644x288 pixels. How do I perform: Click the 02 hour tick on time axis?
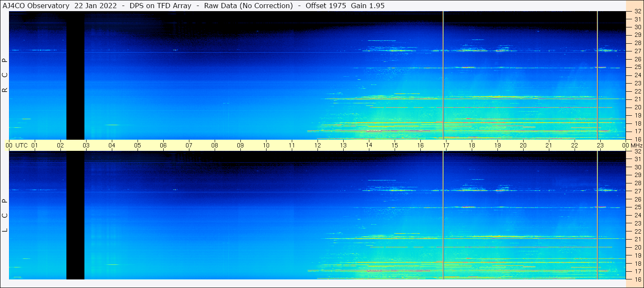[60, 145]
